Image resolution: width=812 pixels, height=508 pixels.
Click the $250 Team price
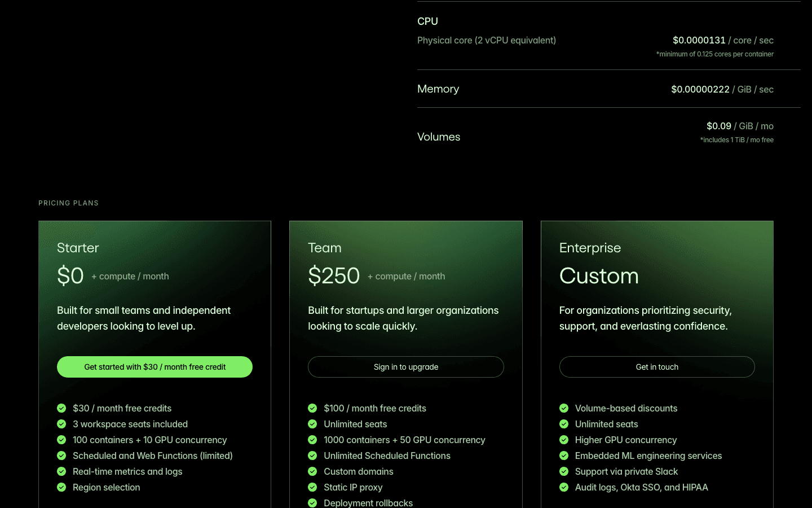click(334, 276)
